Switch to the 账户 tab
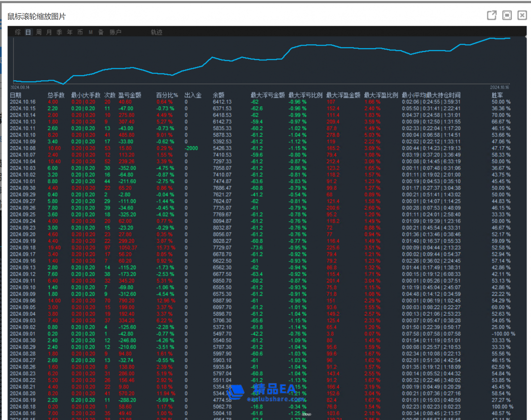This screenshot has width=531, height=420. (115, 32)
